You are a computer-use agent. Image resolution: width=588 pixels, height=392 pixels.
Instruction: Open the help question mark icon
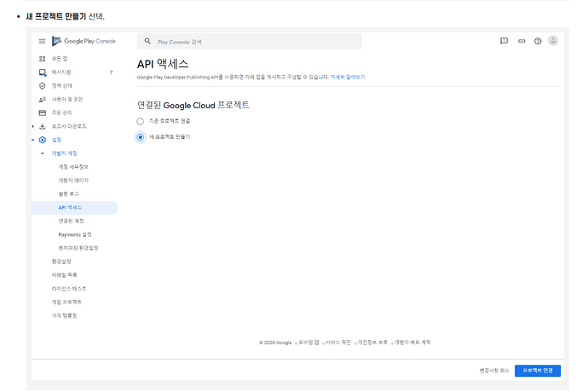pos(538,41)
